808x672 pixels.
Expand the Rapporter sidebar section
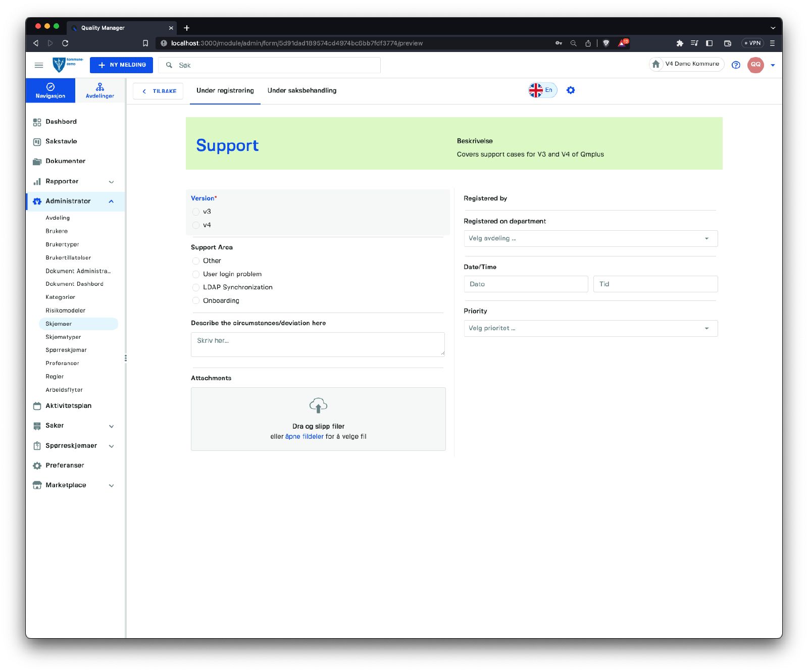pyautogui.click(x=111, y=182)
